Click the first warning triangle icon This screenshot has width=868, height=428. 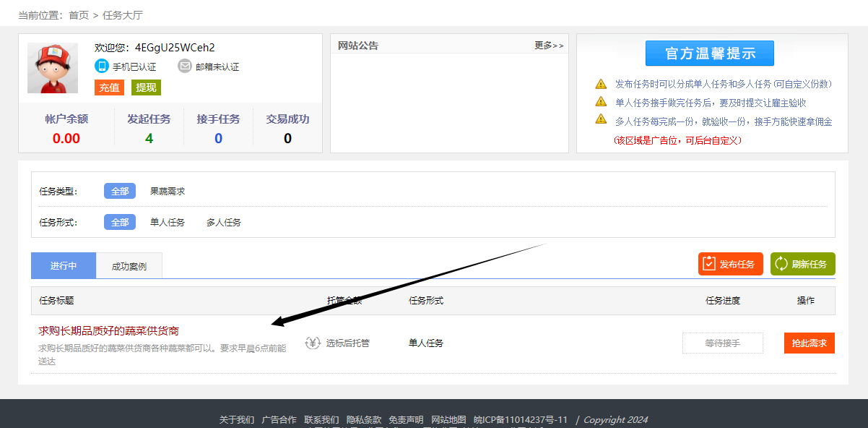pyautogui.click(x=601, y=84)
